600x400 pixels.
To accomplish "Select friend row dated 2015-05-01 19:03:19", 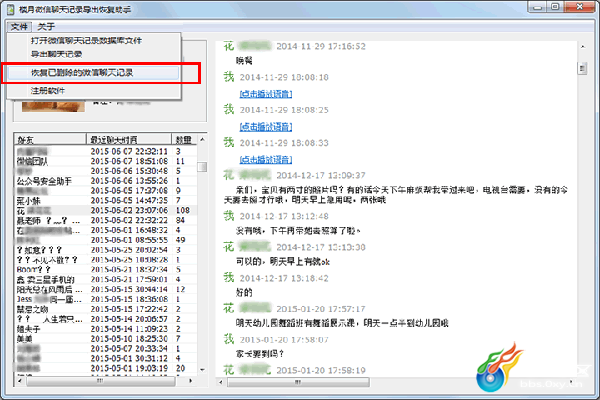I will 106,368.
